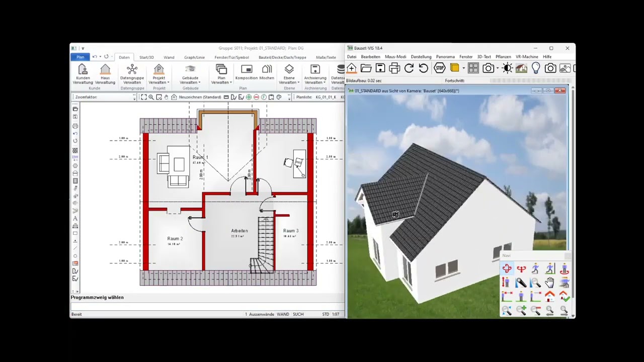Screen dimensions: 644x362
Task: Select the pan hand icon in the zoom toolbar
Action: coord(166,97)
